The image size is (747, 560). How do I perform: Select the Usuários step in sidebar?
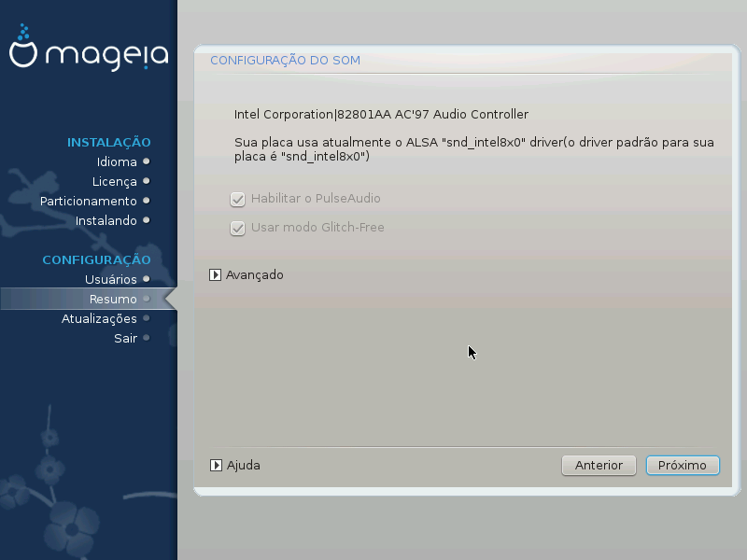pos(110,279)
